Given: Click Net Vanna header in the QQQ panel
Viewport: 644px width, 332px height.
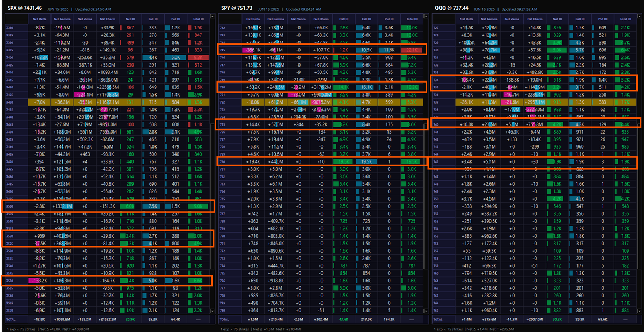Looking at the screenshot, I should (x=511, y=18).
